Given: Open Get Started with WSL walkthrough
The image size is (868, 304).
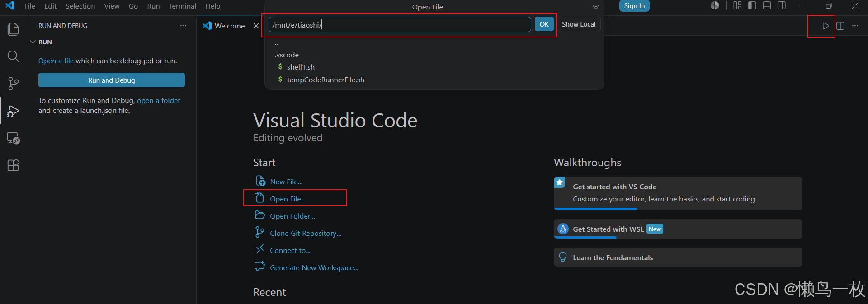Looking at the screenshot, I should tap(678, 229).
